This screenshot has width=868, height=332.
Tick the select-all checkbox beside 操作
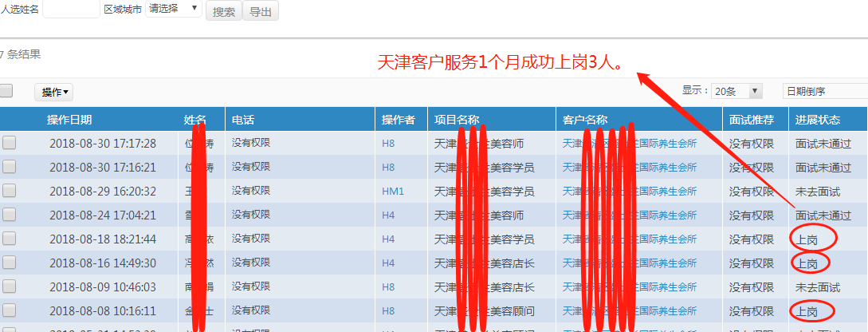click(x=6, y=91)
